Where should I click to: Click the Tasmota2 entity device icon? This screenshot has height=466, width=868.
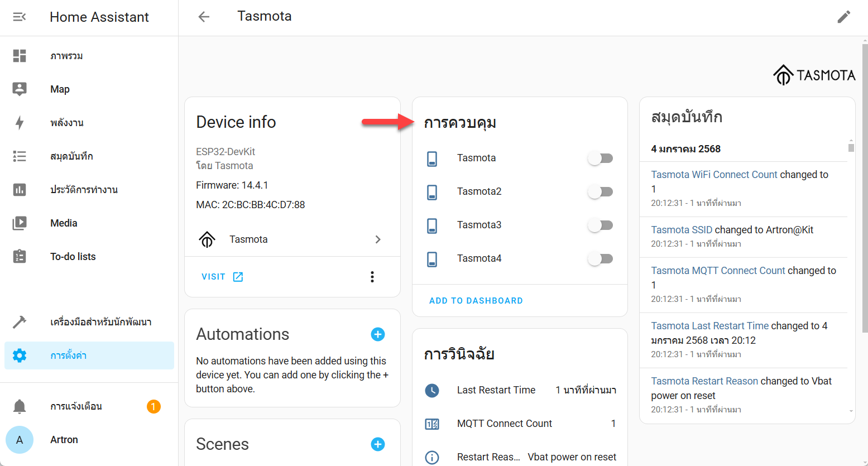[432, 193]
